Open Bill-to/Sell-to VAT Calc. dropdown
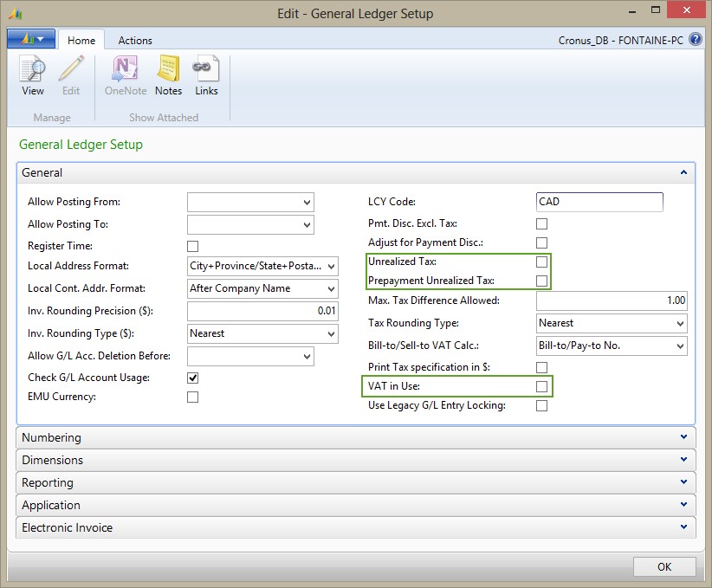712x588 pixels. coord(680,346)
